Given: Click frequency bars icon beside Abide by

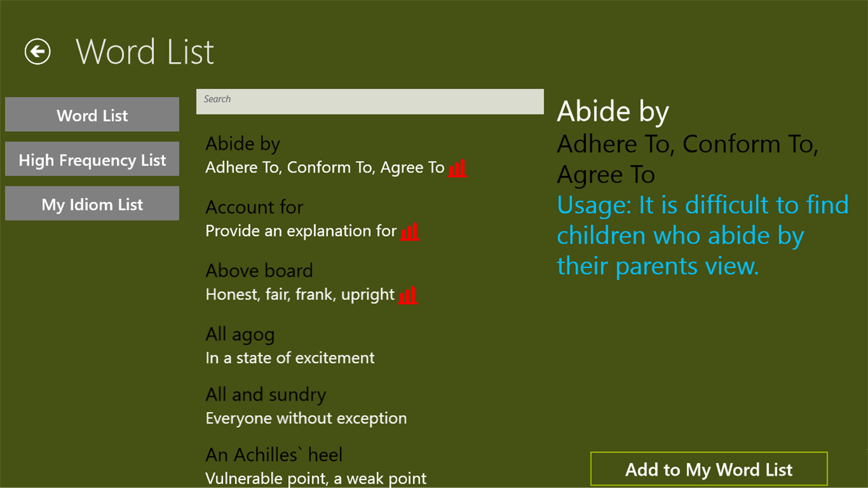Looking at the screenshot, I should pyautogui.click(x=458, y=168).
